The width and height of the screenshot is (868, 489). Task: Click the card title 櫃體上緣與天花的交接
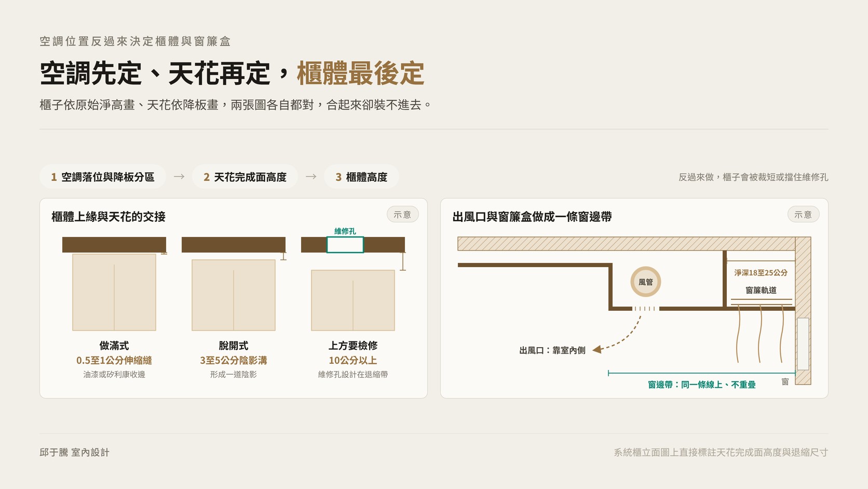pyautogui.click(x=108, y=216)
